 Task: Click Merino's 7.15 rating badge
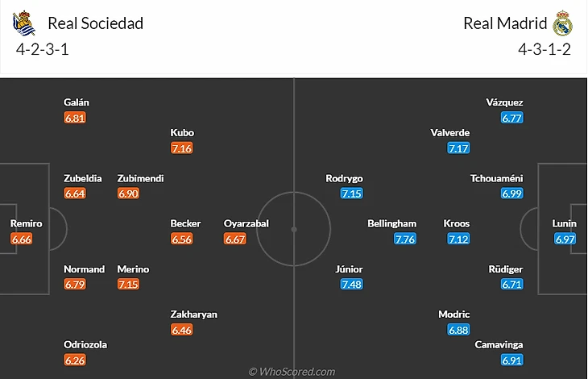coord(129,284)
